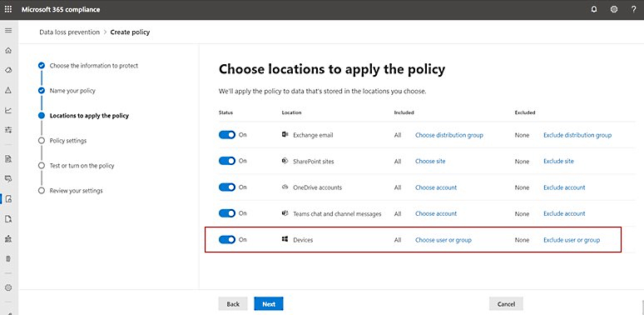Click the Teams chat icon
The width and height of the screenshot is (644, 315).
(x=285, y=213)
